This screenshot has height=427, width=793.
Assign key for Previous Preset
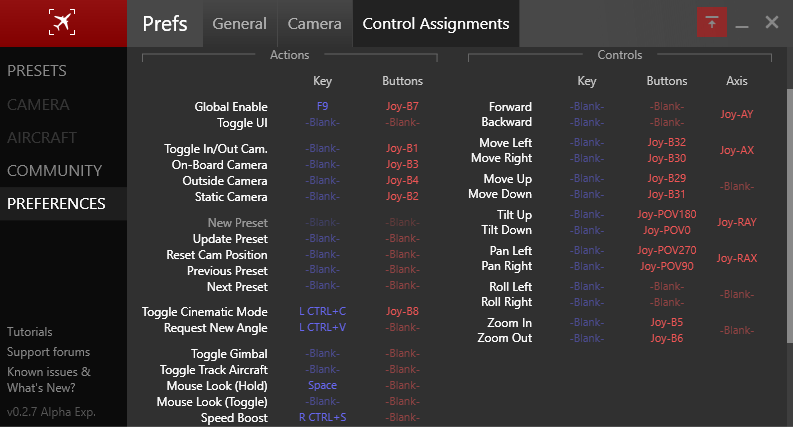[x=323, y=270]
